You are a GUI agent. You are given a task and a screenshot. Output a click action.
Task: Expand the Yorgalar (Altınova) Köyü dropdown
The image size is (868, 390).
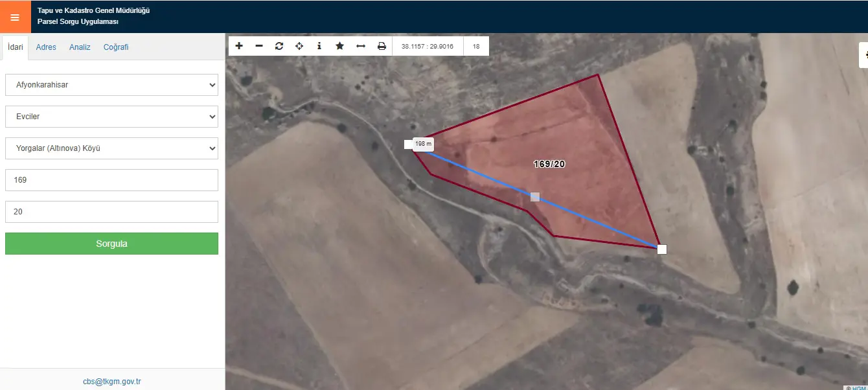(x=111, y=148)
